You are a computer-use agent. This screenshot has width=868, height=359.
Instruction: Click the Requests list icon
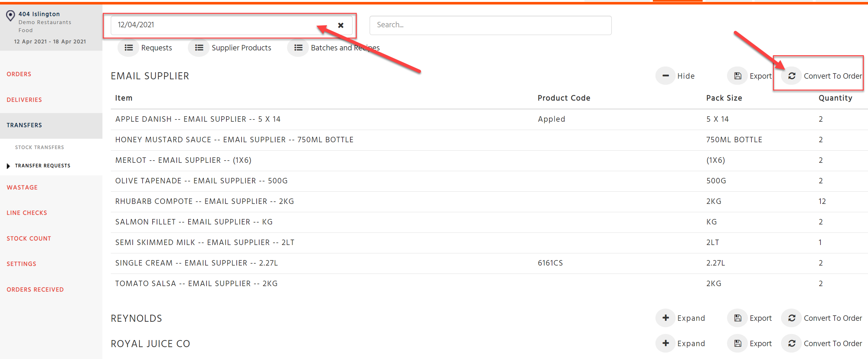(x=128, y=48)
